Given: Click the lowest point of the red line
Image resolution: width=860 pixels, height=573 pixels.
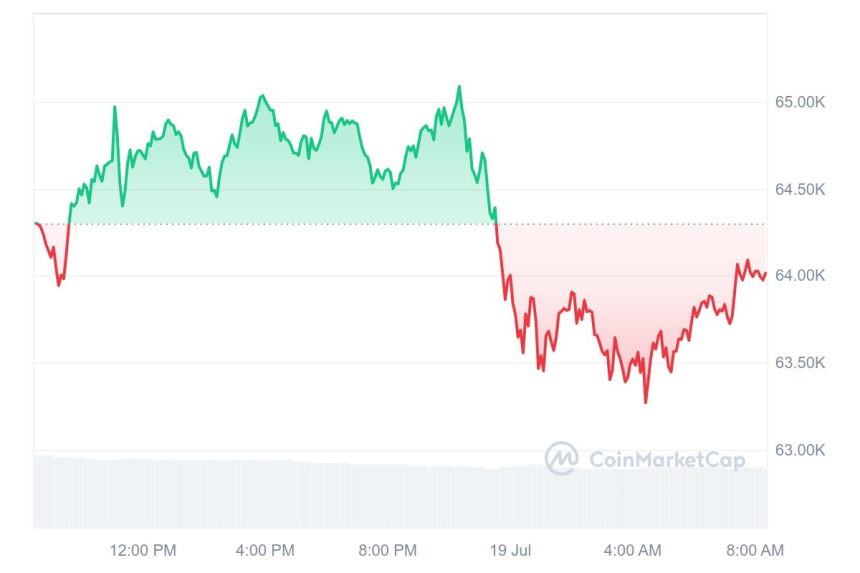Looking at the screenshot, I should point(645,402).
